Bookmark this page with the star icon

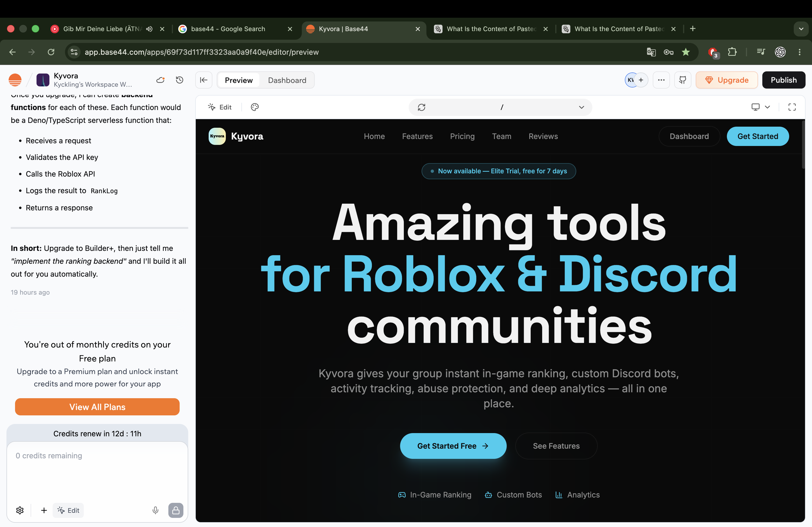coord(686,52)
